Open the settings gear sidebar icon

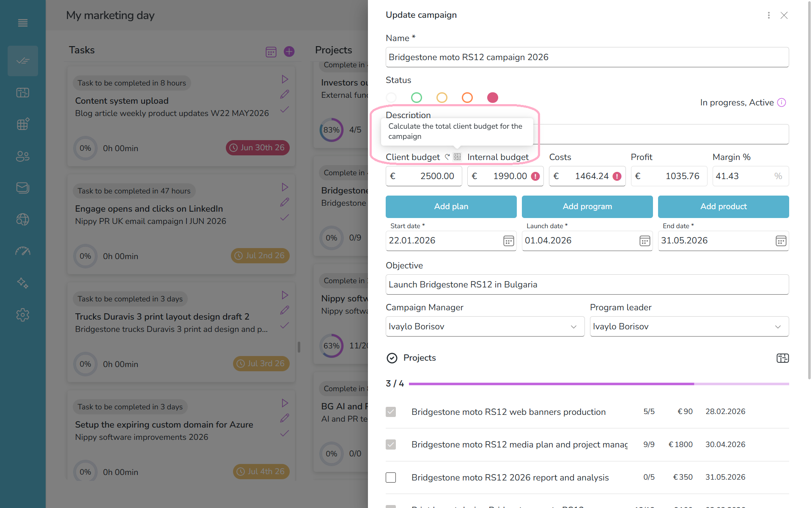pyautogui.click(x=23, y=315)
